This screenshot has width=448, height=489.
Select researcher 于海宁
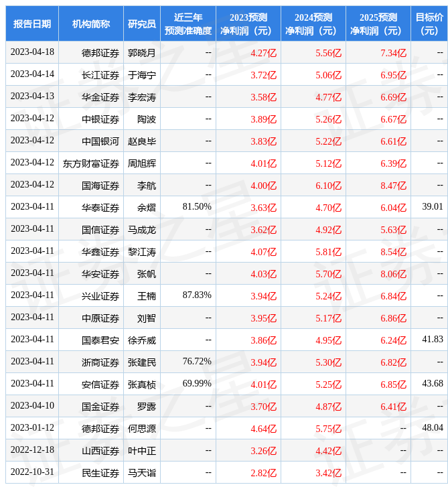click(x=142, y=75)
